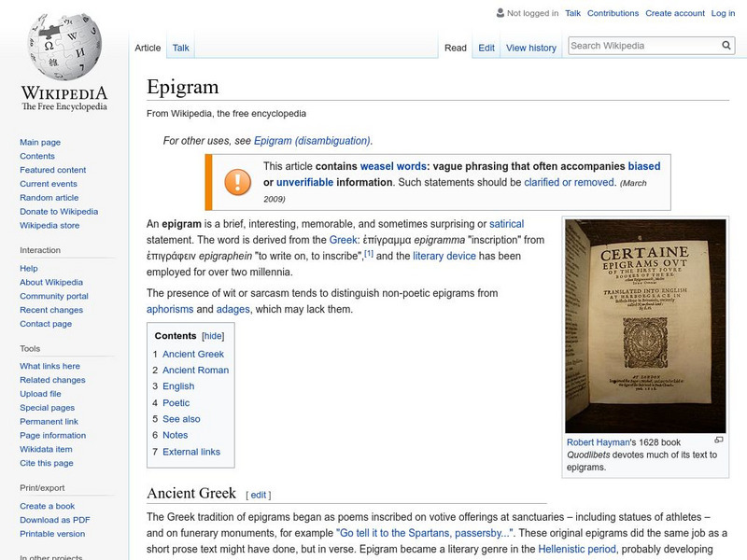The height and width of the screenshot is (560, 747).
Task: Open Wikipedia store link
Action: click(x=49, y=225)
